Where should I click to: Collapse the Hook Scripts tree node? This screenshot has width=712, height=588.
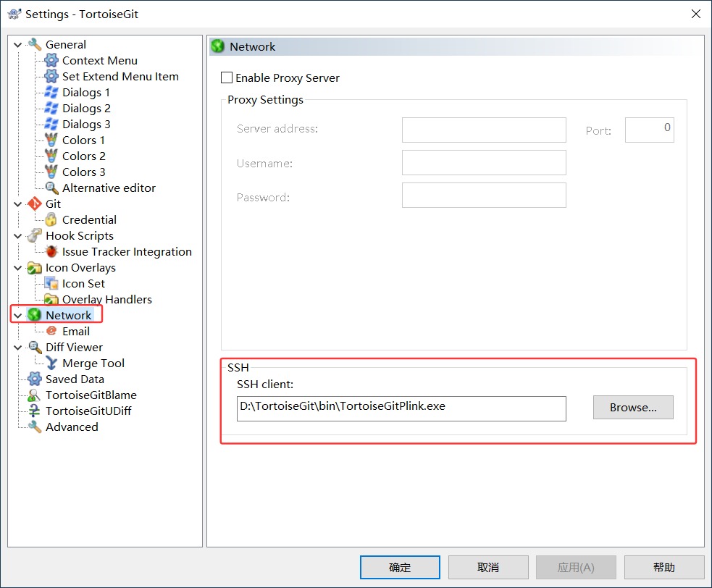pos(17,235)
